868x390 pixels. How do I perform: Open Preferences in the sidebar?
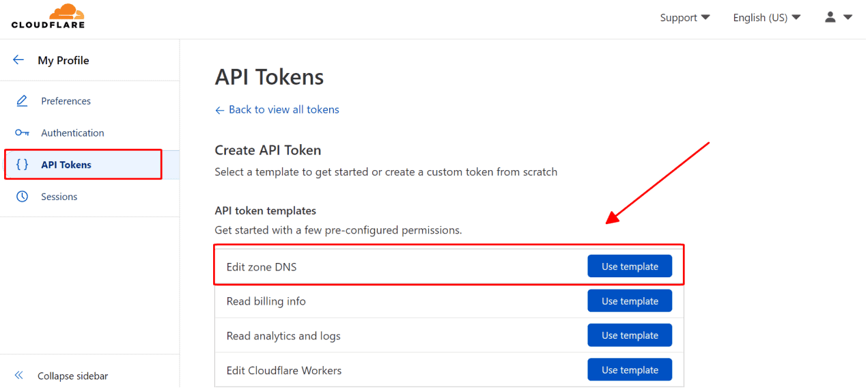(66, 101)
